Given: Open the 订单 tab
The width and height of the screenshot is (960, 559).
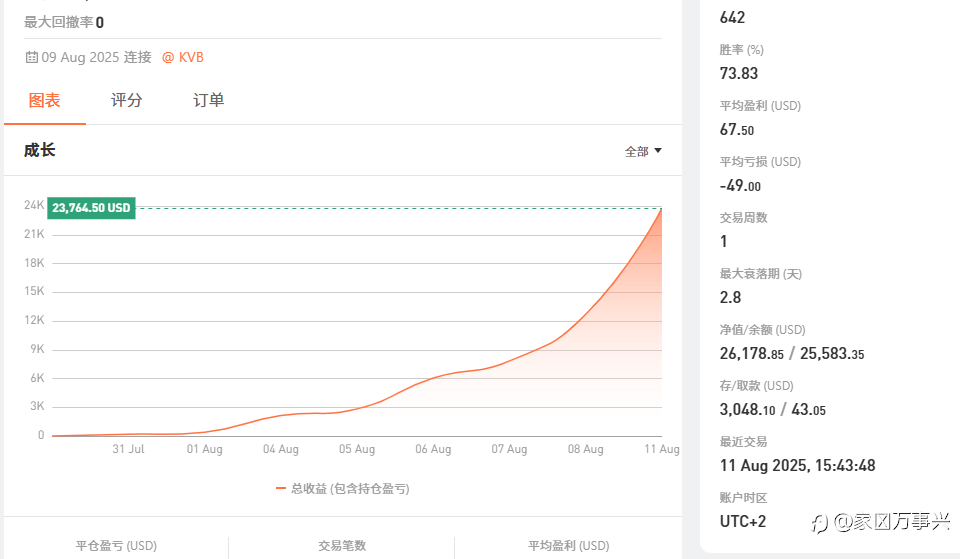Looking at the screenshot, I should (x=209, y=100).
